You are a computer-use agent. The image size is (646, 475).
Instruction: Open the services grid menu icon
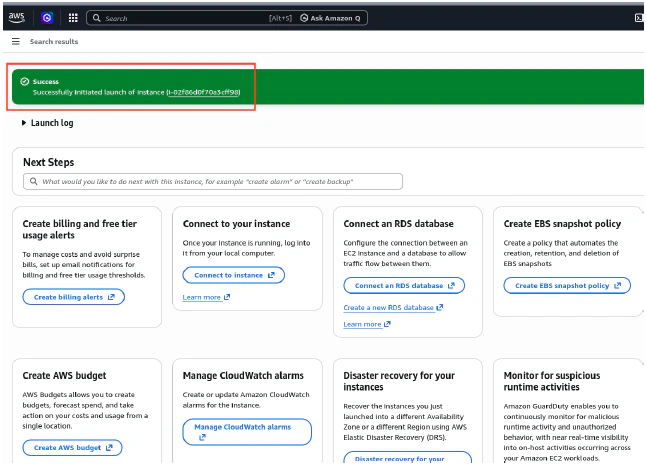point(73,18)
